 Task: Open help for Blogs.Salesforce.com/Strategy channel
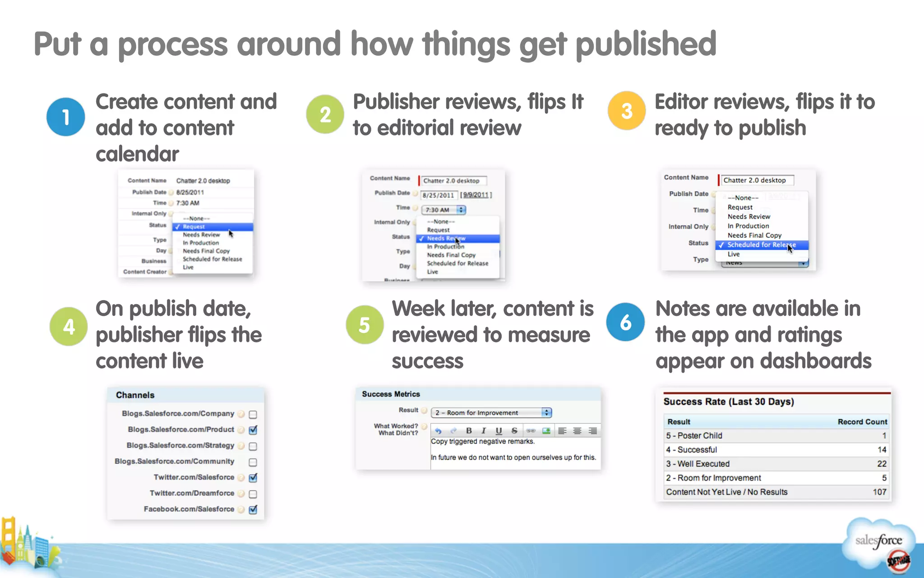pyautogui.click(x=241, y=446)
